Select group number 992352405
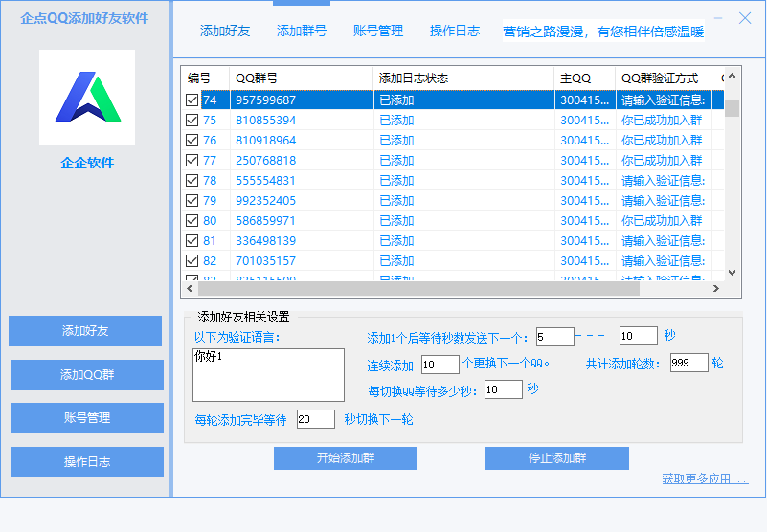This screenshot has width=767, height=532. click(265, 201)
